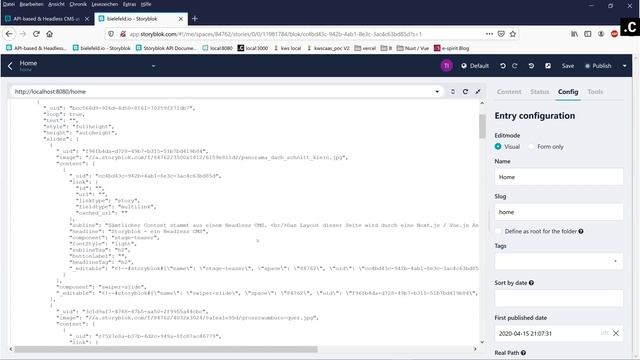640x360 pixels.
Task: Switch to the Tools tab
Action: pos(595,91)
